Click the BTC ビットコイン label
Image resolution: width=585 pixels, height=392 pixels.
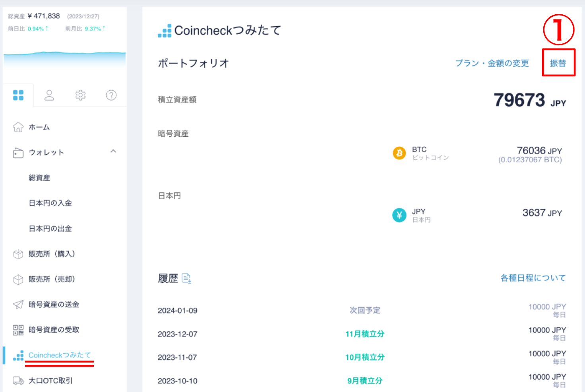pos(430,153)
